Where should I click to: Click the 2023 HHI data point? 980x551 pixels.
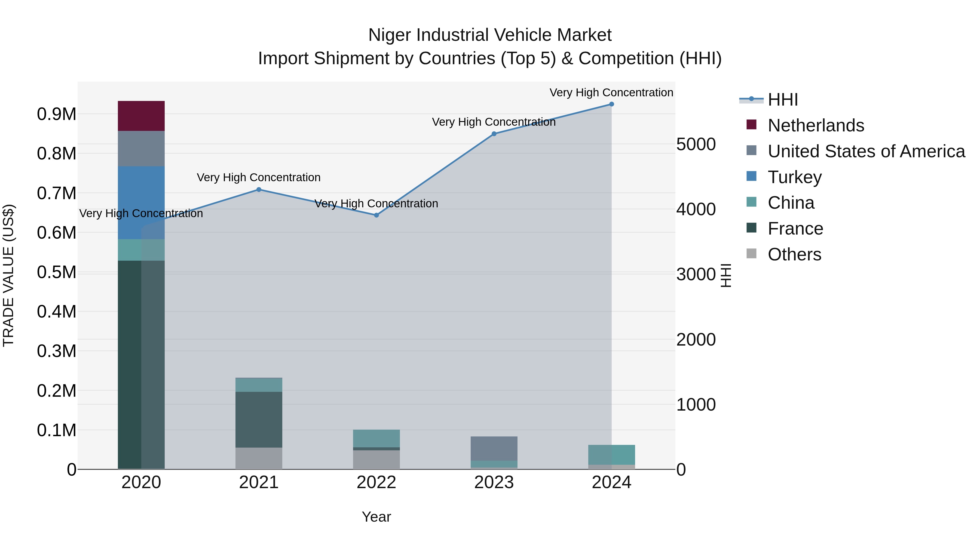coord(494,134)
